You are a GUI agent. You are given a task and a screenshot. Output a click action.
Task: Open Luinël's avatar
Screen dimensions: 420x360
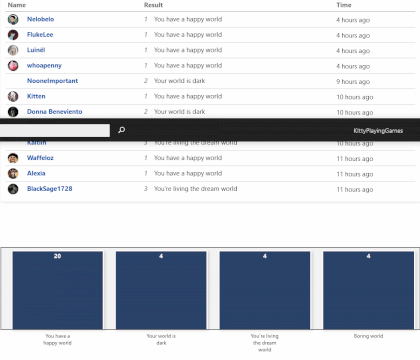tap(13, 50)
